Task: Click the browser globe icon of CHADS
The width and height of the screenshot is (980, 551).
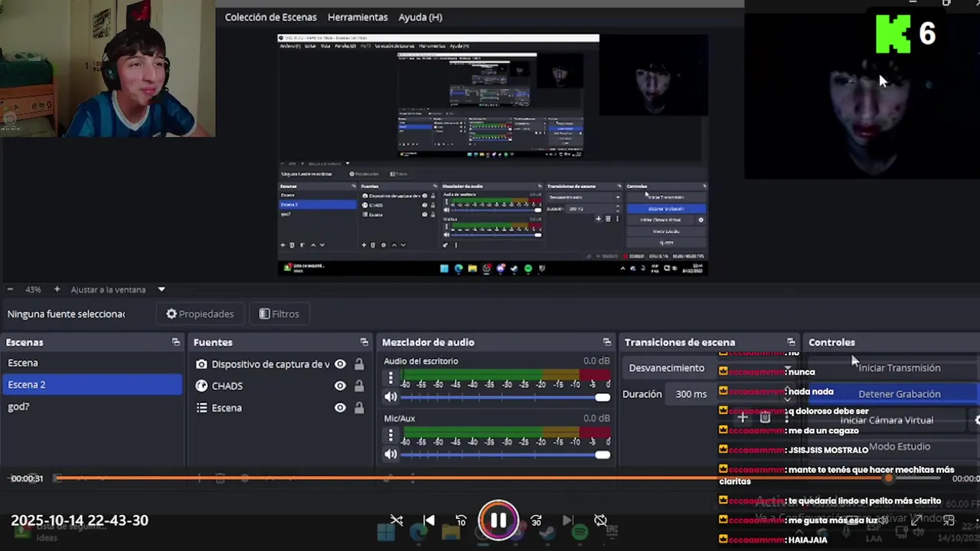Action: 201,386
